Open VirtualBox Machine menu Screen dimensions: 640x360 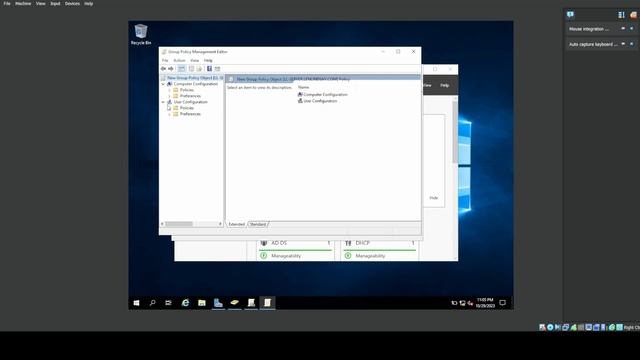tap(23, 4)
